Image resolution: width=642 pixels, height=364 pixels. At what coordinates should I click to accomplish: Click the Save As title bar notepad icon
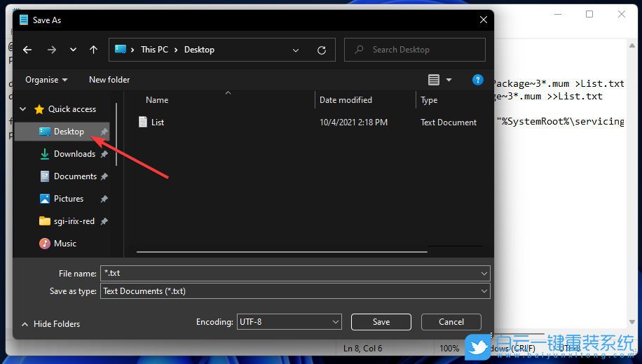tap(24, 20)
